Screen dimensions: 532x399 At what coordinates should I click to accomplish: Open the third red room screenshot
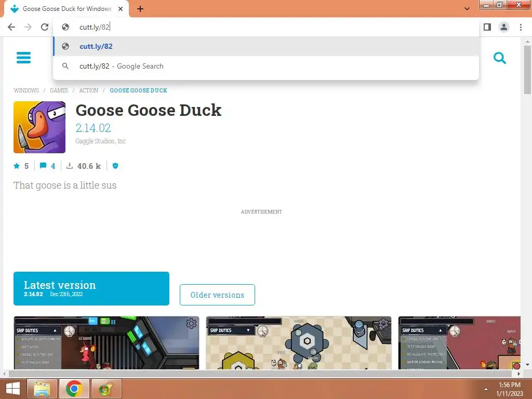point(459,343)
